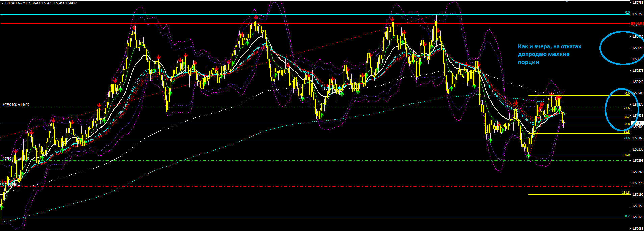Click price axis value 1.50645
The height and width of the screenshot is (231, 644).
(637, 48)
